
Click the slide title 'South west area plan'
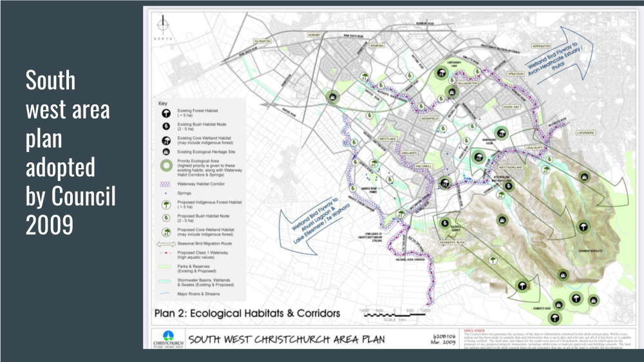point(68,110)
